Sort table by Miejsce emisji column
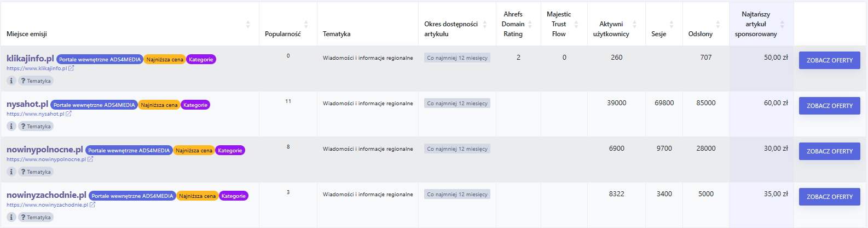 coord(248,24)
